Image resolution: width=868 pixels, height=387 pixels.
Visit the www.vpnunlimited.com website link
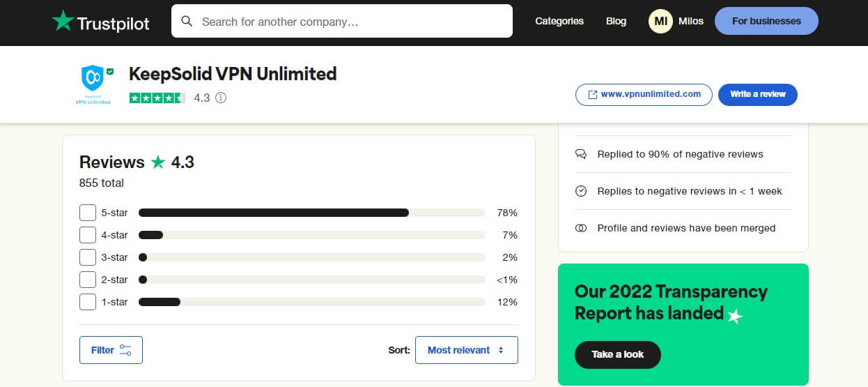click(x=644, y=95)
